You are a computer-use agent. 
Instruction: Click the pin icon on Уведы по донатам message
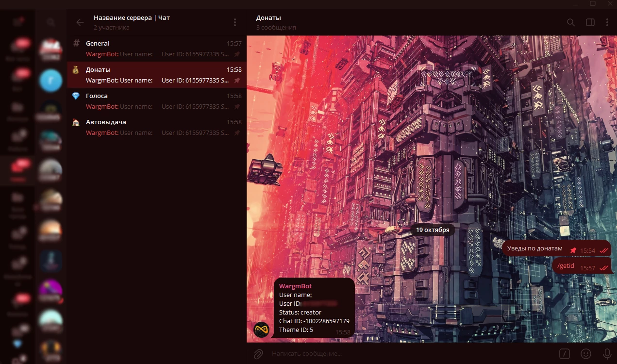573,250
